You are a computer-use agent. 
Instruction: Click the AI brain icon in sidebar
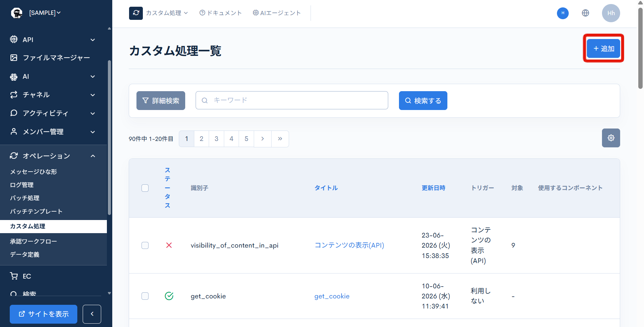tap(14, 77)
